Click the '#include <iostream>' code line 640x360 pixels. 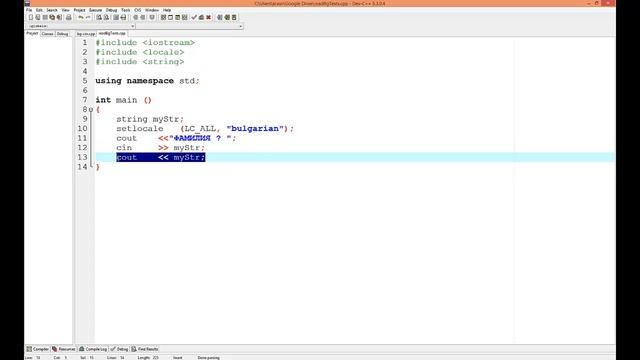tap(145, 43)
